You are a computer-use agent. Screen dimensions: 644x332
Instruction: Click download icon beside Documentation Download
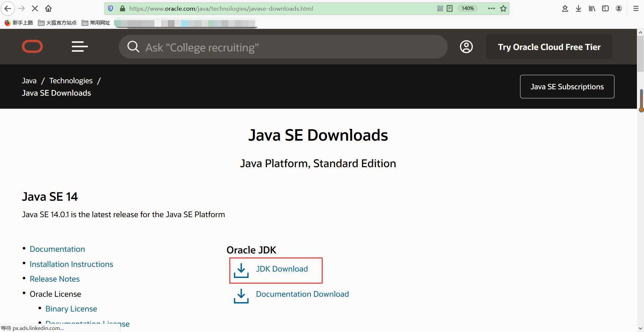(241, 296)
